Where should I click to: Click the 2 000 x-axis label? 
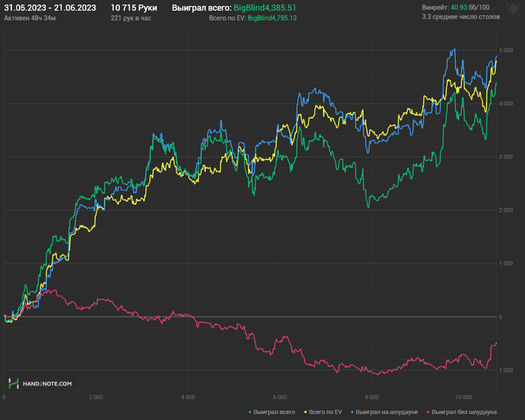[x=96, y=397]
